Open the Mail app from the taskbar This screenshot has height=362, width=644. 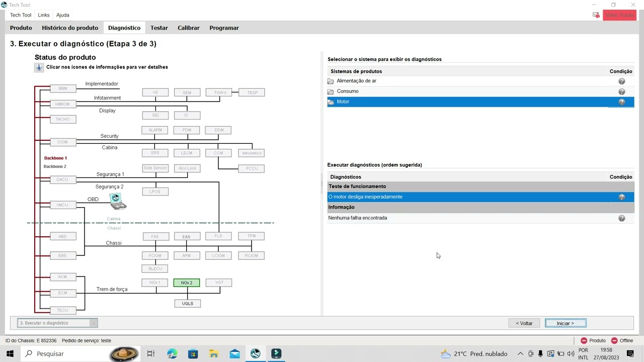(235, 353)
